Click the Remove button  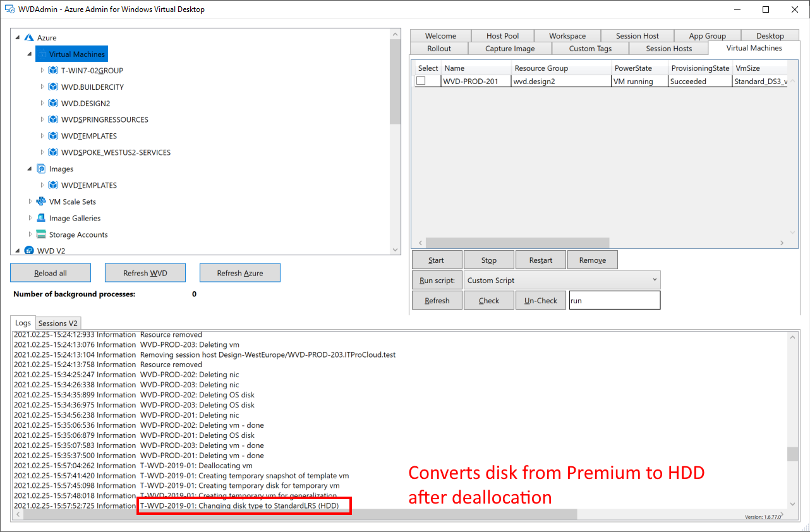click(592, 260)
